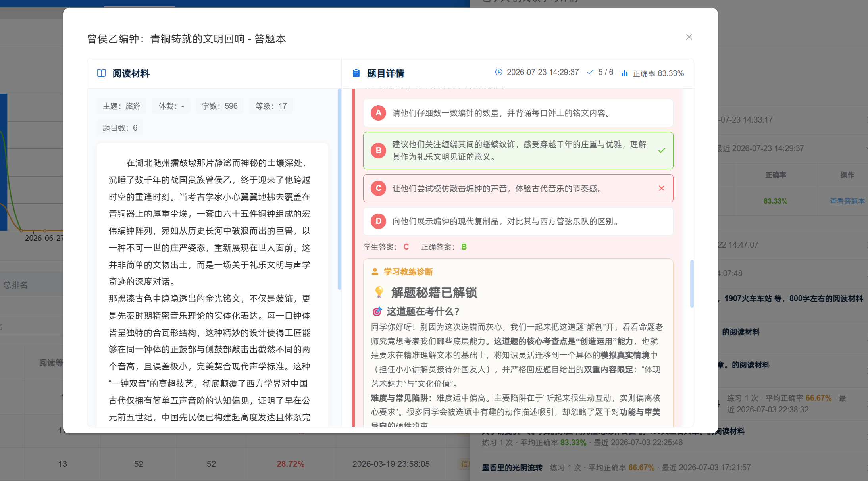Click the 等级：17 tag
868x481 pixels.
[271, 106]
